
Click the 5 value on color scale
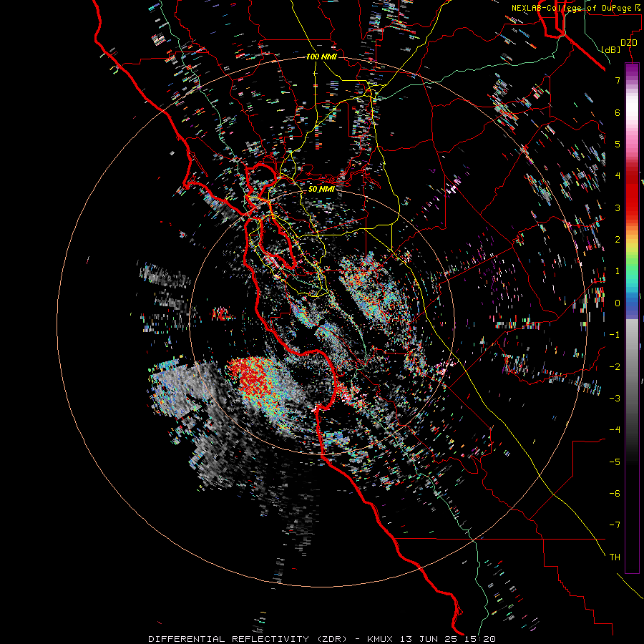[x=618, y=144]
